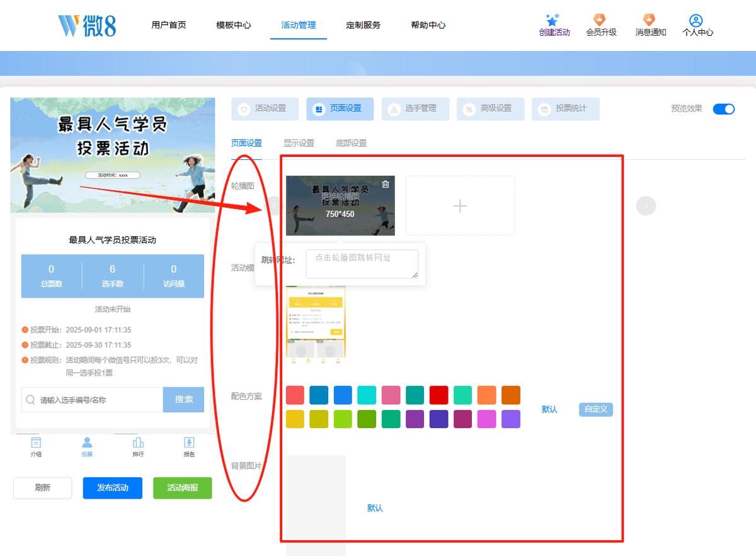The image size is (756, 556).
Task: Click the 自定义 color scheme button
Action: pos(596,409)
